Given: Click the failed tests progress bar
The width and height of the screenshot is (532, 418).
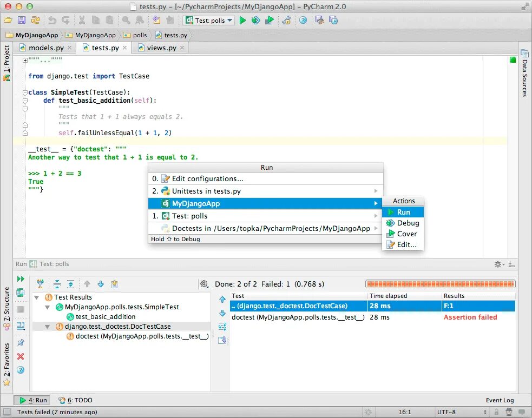Looking at the screenshot, I should 441,284.
